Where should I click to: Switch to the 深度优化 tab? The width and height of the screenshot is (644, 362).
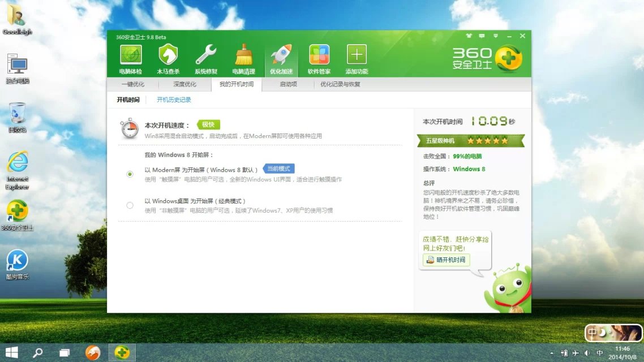tap(184, 84)
